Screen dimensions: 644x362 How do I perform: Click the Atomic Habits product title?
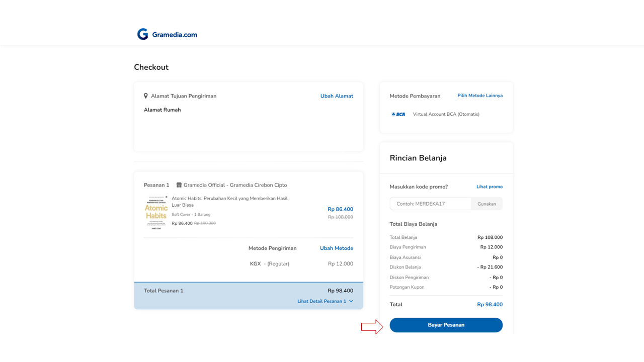(229, 202)
